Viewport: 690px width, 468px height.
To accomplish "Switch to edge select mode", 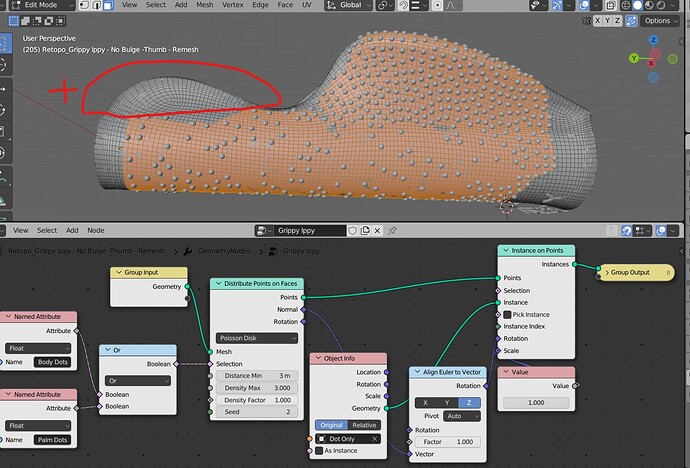I will coord(96,5).
